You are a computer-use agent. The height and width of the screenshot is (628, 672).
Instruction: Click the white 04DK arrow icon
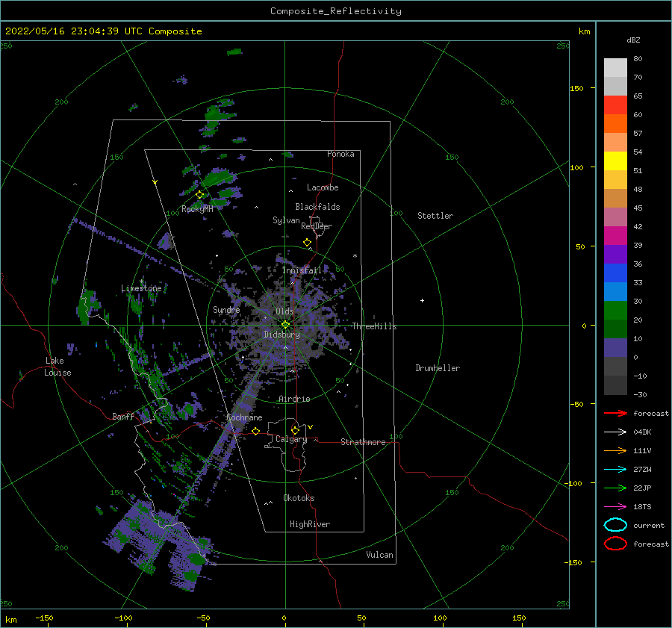(615, 432)
